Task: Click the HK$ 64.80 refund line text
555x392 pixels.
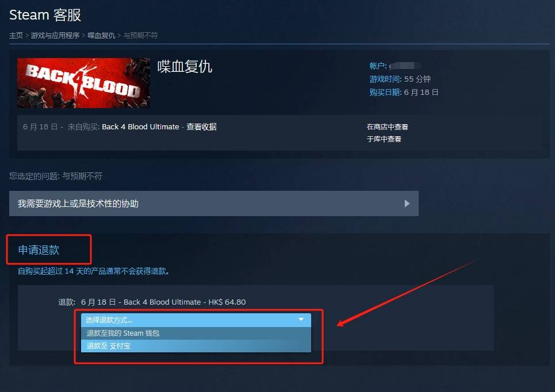Action: pos(152,302)
